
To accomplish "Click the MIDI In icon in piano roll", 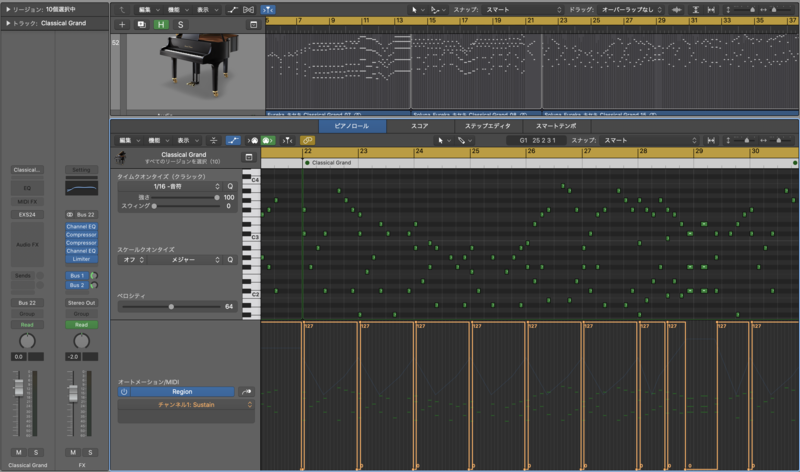I will click(x=254, y=140).
